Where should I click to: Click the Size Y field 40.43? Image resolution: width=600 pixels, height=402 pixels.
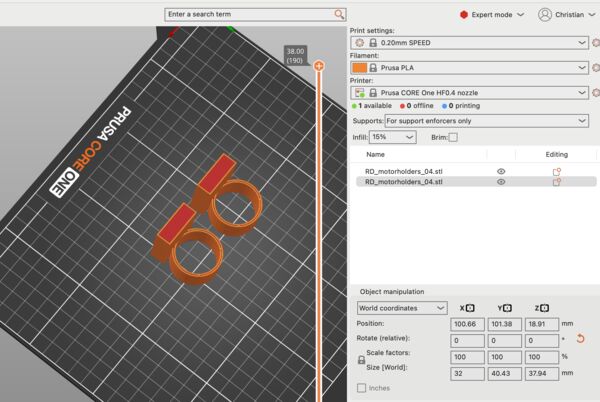[x=504, y=374]
